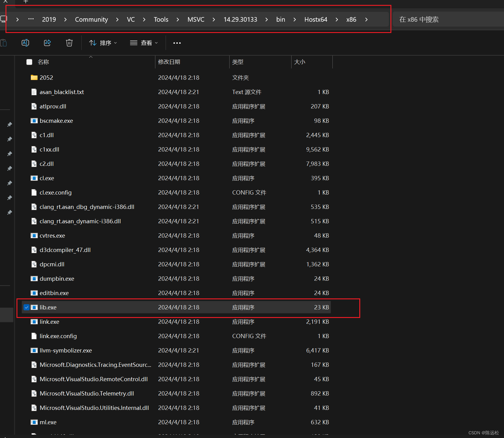Select the asan_blacklist.txt file icon
The width and height of the screenshot is (504, 438).
[34, 92]
